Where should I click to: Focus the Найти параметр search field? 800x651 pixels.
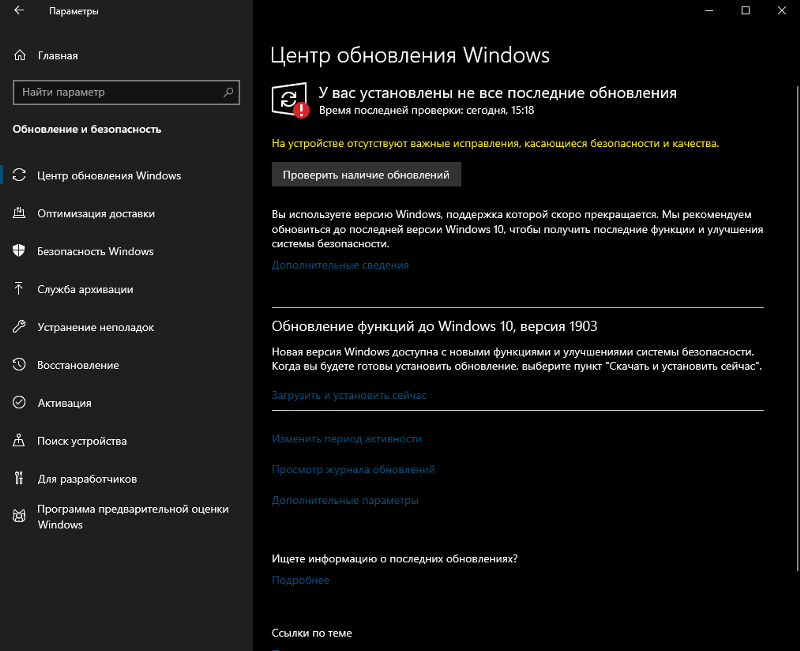coord(126,92)
